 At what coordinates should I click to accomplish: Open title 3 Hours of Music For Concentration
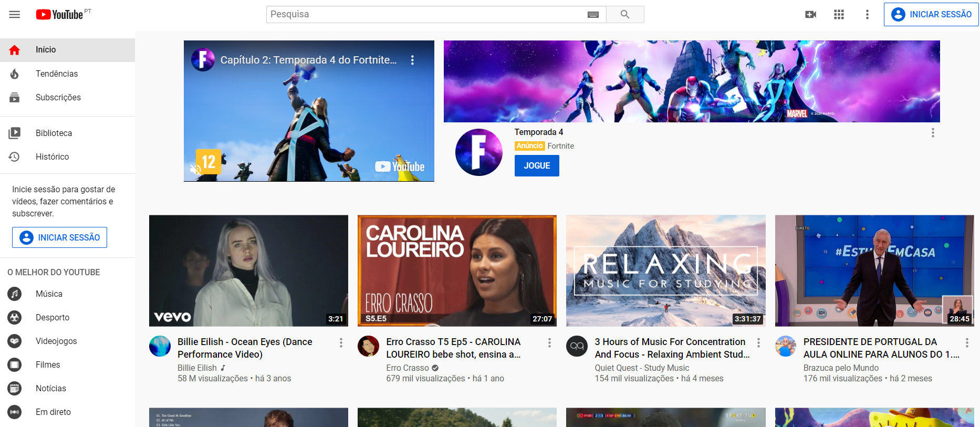[x=672, y=348]
